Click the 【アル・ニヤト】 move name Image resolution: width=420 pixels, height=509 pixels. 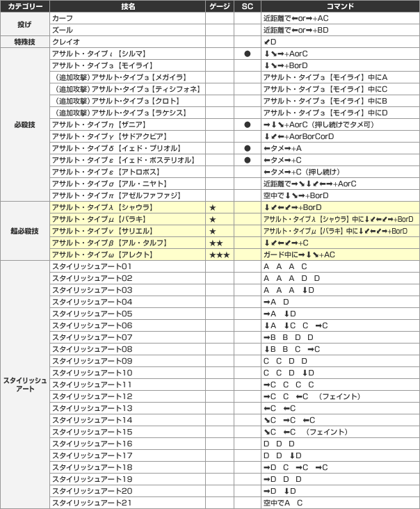pyautogui.click(x=109, y=184)
